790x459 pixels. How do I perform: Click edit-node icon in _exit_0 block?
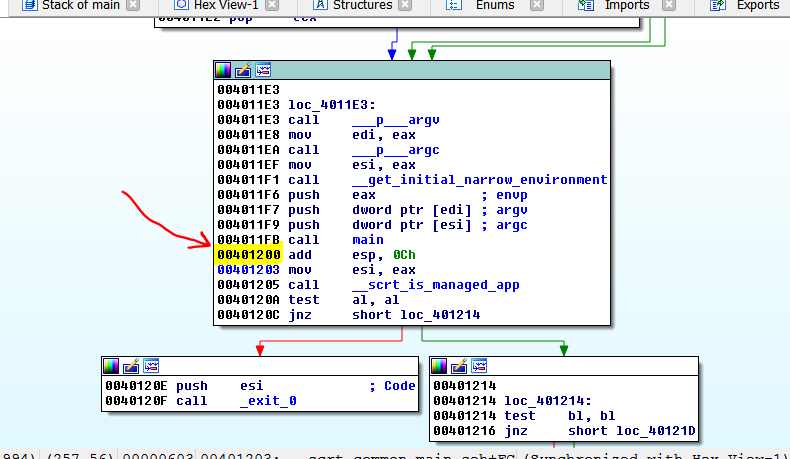tap(131, 365)
